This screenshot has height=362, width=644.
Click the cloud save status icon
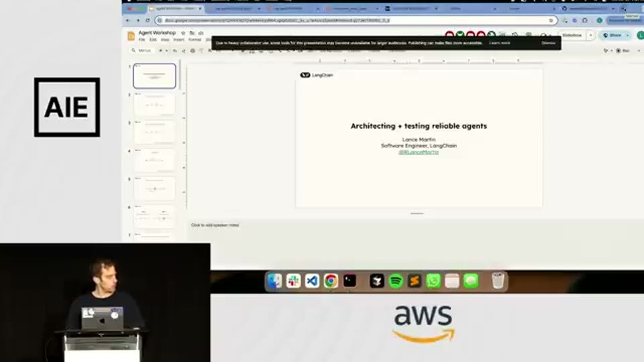(201, 33)
